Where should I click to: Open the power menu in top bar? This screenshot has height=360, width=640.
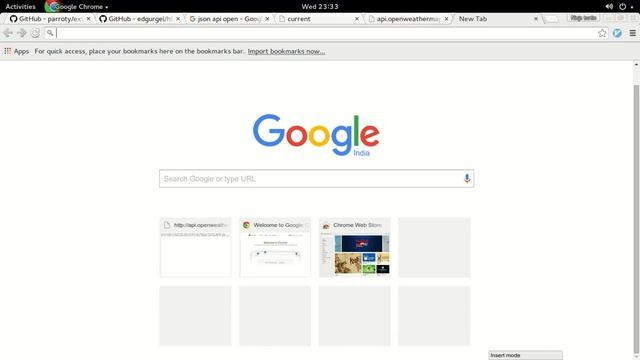[x=622, y=7]
